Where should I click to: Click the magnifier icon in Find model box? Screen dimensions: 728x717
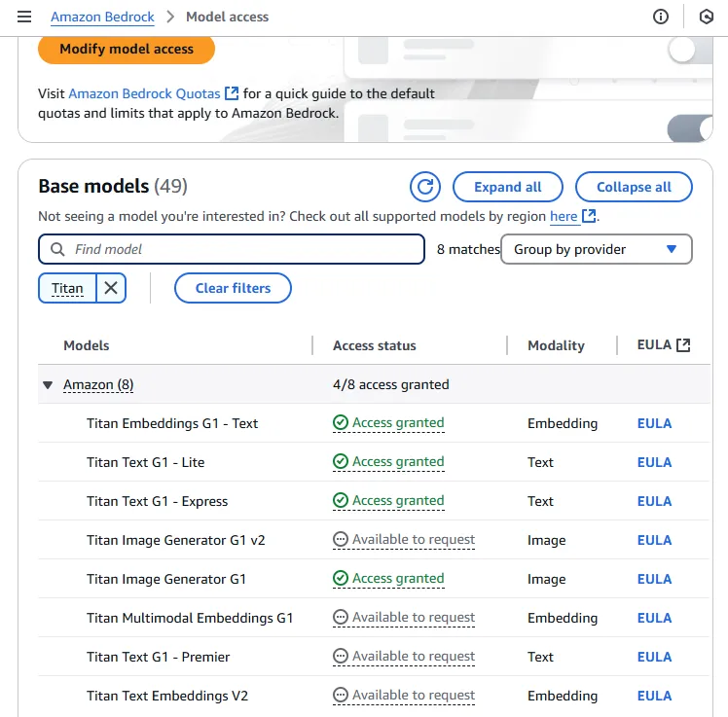(x=57, y=249)
